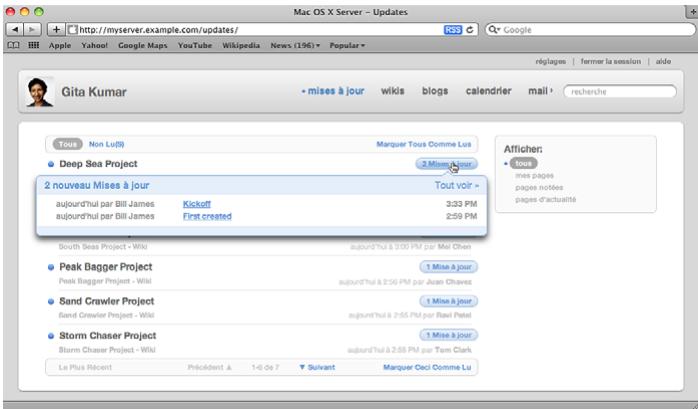The height and width of the screenshot is (409, 698).
Task: Add bookmark with the plus button
Action: point(56,30)
